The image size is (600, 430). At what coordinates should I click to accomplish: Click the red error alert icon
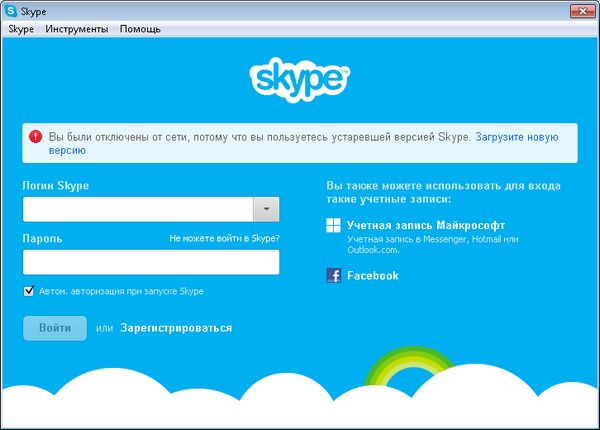(x=36, y=137)
